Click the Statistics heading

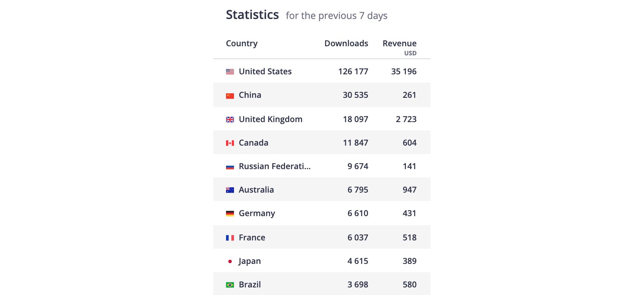click(252, 15)
